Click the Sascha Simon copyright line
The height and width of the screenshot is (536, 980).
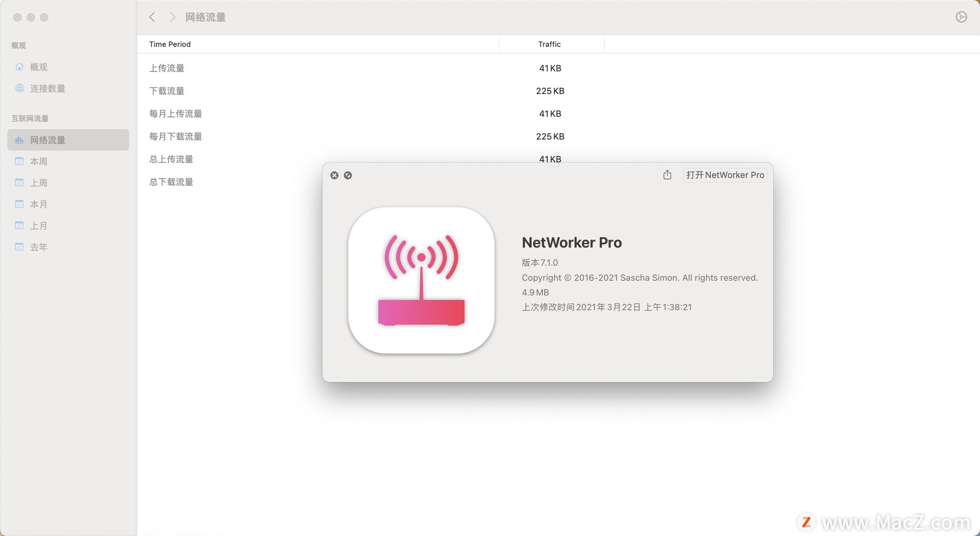(640, 278)
